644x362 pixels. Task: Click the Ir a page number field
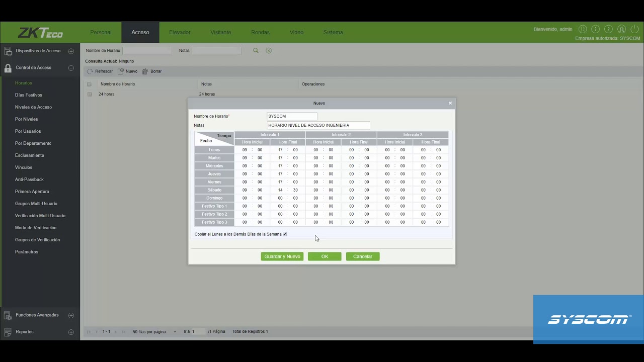pos(198,332)
